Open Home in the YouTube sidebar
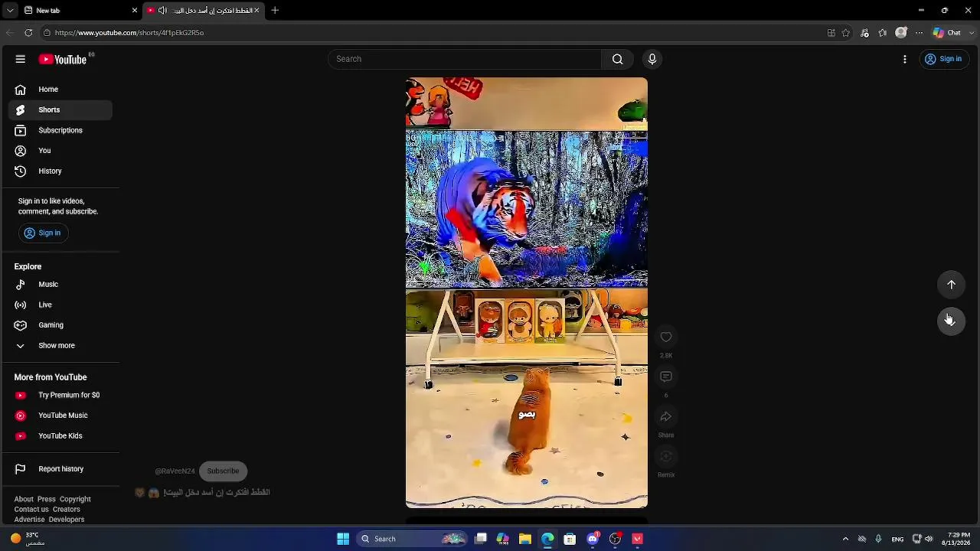The width and height of the screenshot is (980, 551). pos(60,90)
